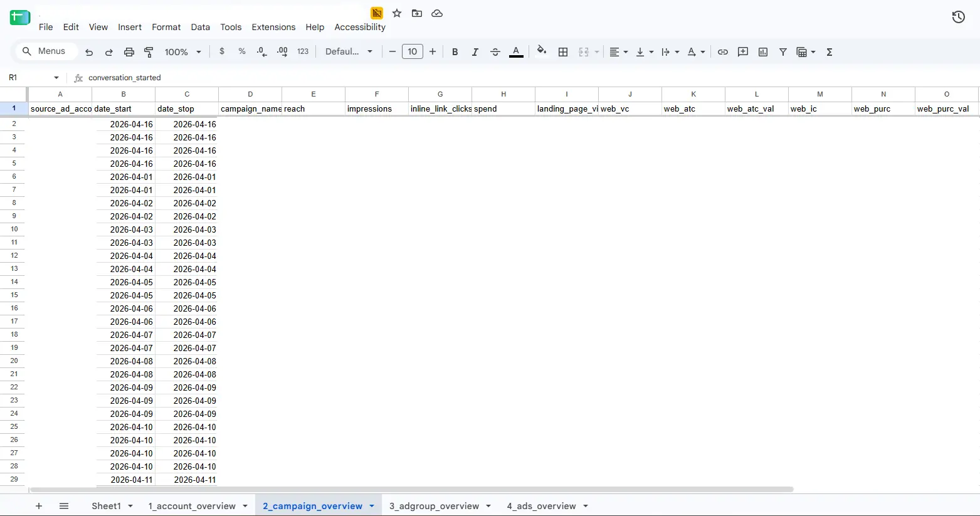Insert a comment
This screenshot has width=980, height=516.
coord(743,52)
